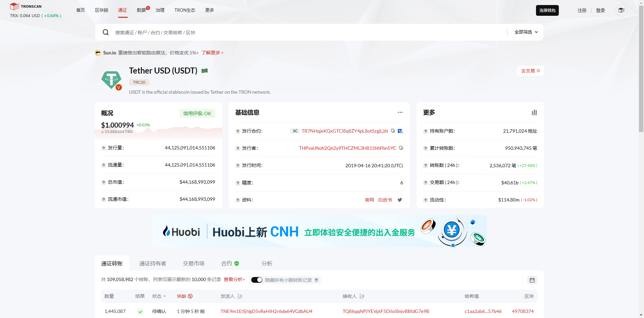Open the 了解更多 link

coord(212,53)
